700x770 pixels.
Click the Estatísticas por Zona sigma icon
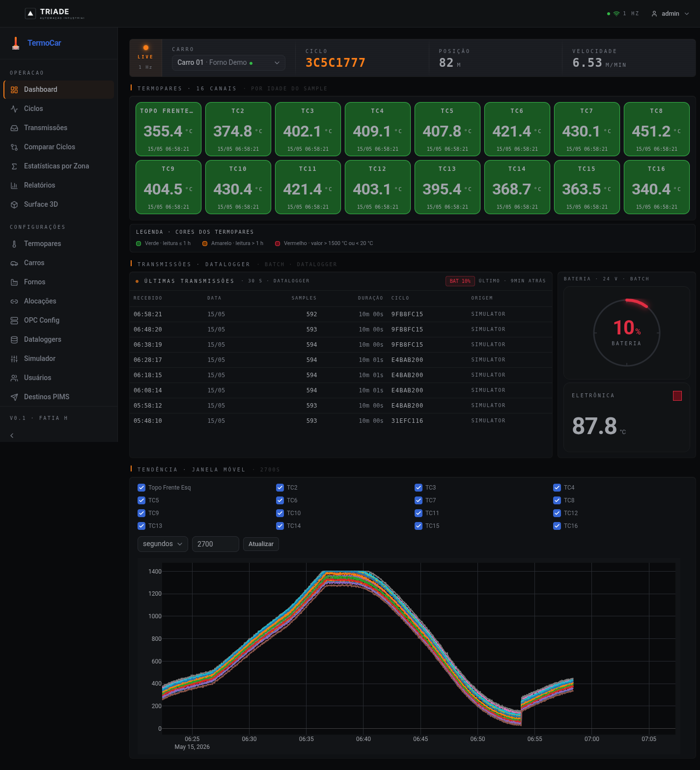pyautogui.click(x=14, y=166)
